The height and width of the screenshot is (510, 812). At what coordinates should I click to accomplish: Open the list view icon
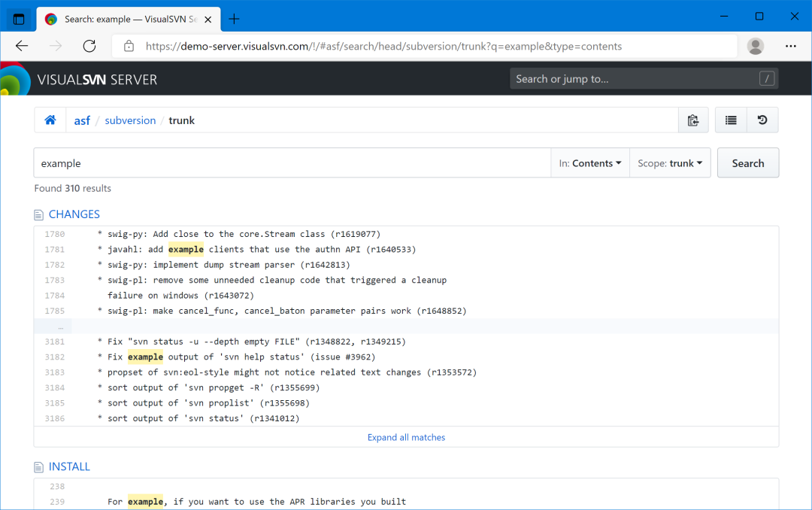[731, 120]
